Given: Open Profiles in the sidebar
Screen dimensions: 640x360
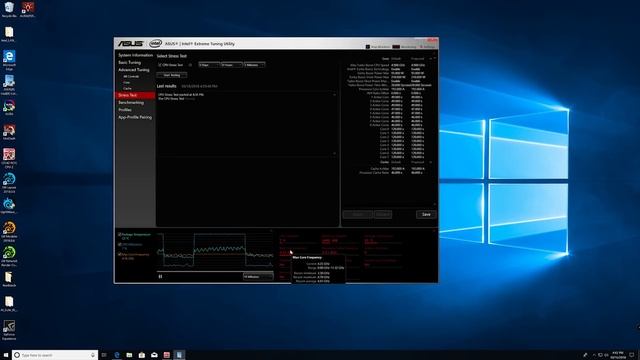Looking at the screenshot, I should pyautogui.click(x=125, y=110).
